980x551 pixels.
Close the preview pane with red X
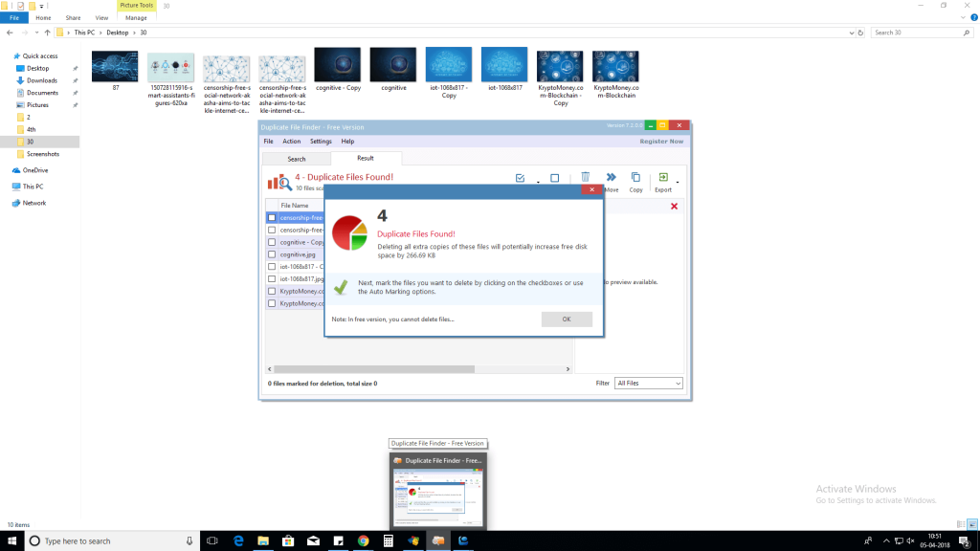[675, 207]
